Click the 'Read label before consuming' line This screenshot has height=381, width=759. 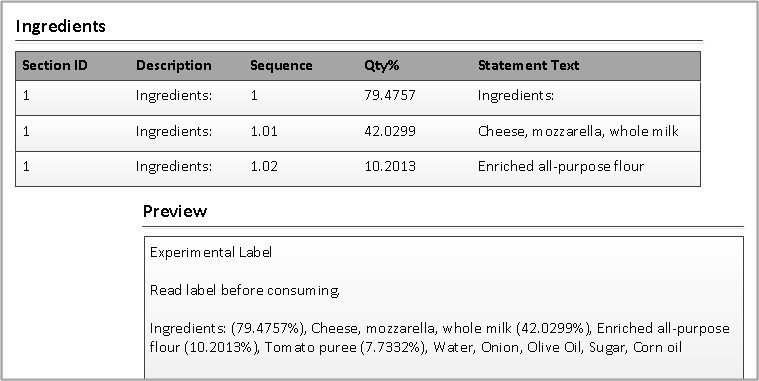pos(244,290)
